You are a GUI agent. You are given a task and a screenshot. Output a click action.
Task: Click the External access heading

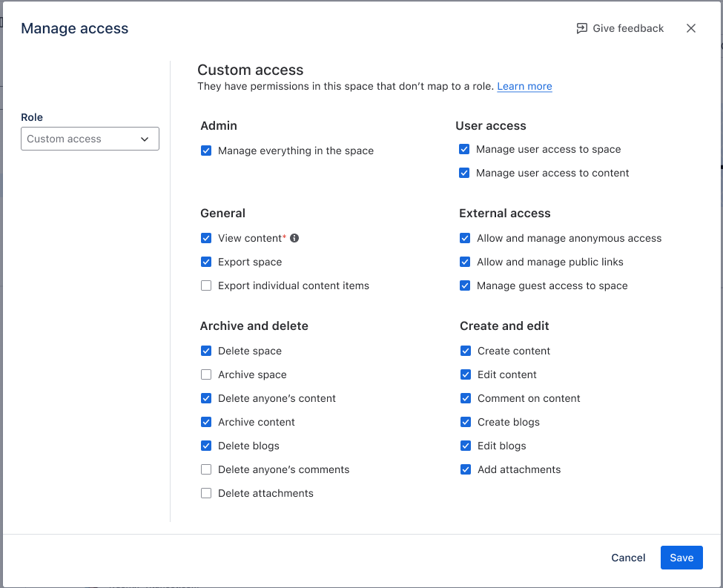505,213
